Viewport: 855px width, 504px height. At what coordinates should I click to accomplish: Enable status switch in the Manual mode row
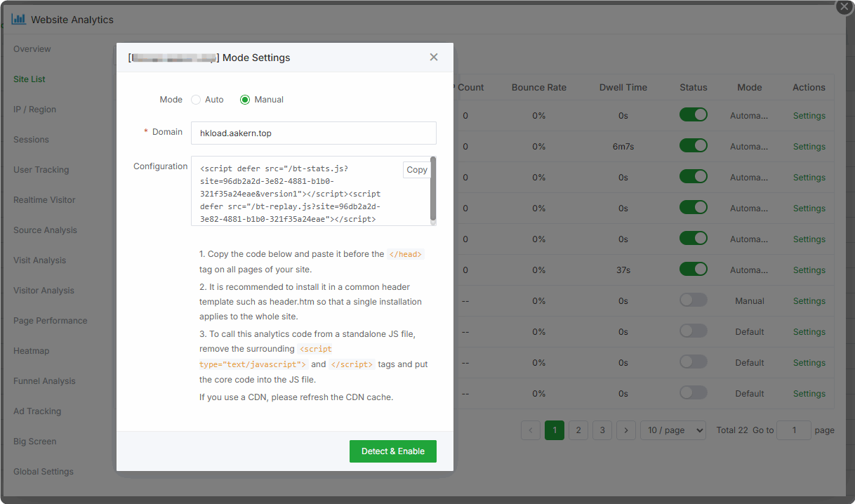click(694, 300)
